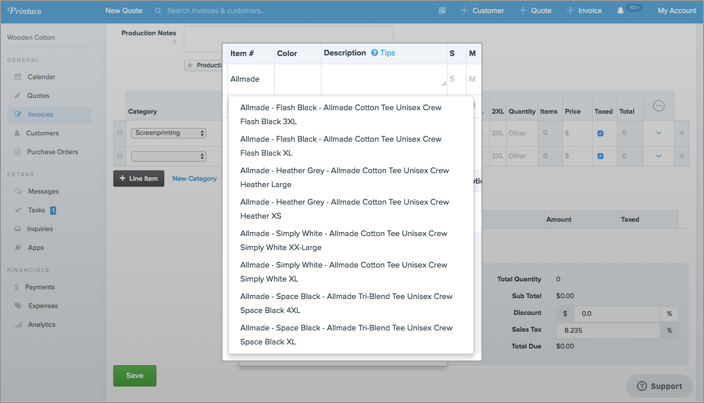Click the Invoices edit icon
The width and height of the screenshot is (704, 403).
tap(18, 114)
